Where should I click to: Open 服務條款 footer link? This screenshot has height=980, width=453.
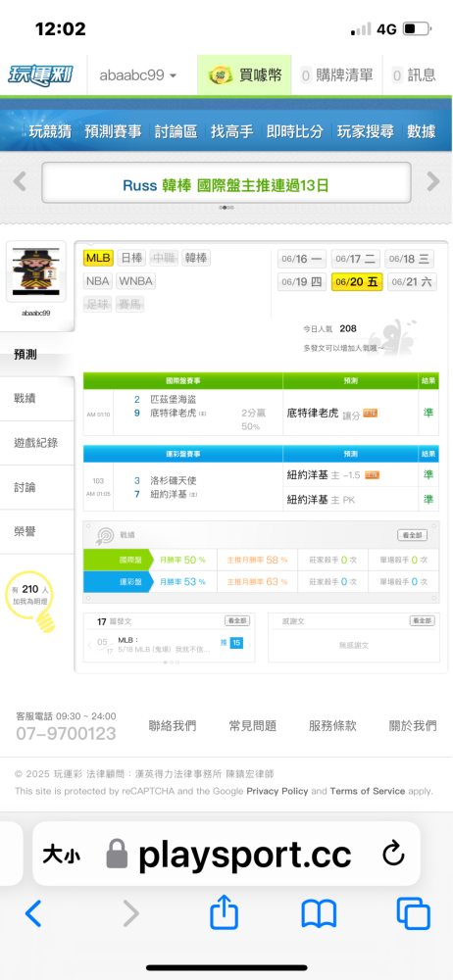(x=332, y=725)
